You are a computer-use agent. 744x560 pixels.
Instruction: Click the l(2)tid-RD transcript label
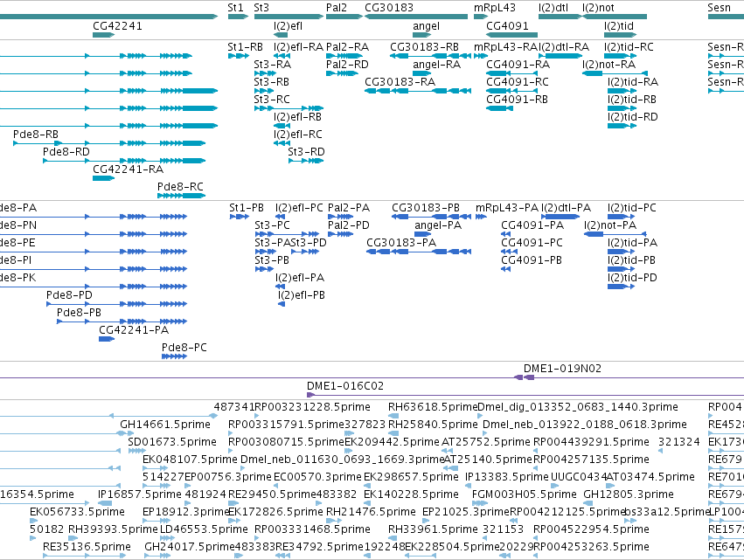(632, 117)
